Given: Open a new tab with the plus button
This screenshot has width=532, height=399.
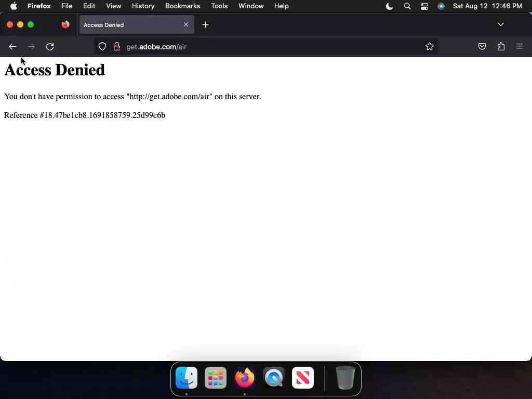Looking at the screenshot, I should (x=206, y=25).
